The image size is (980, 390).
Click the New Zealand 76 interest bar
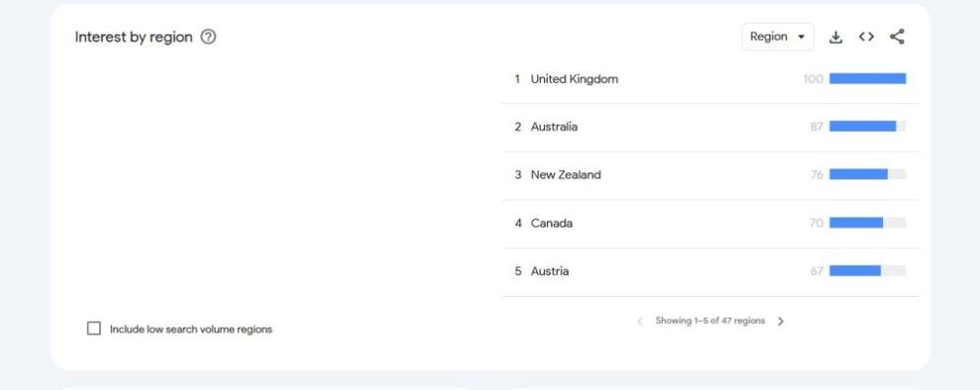[867, 174]
